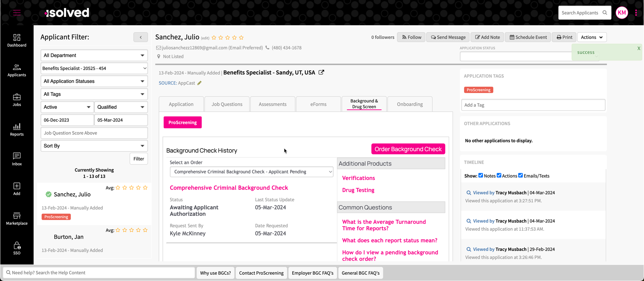
Task: Open the hamburger menu icon
Action: click(17, 13)
